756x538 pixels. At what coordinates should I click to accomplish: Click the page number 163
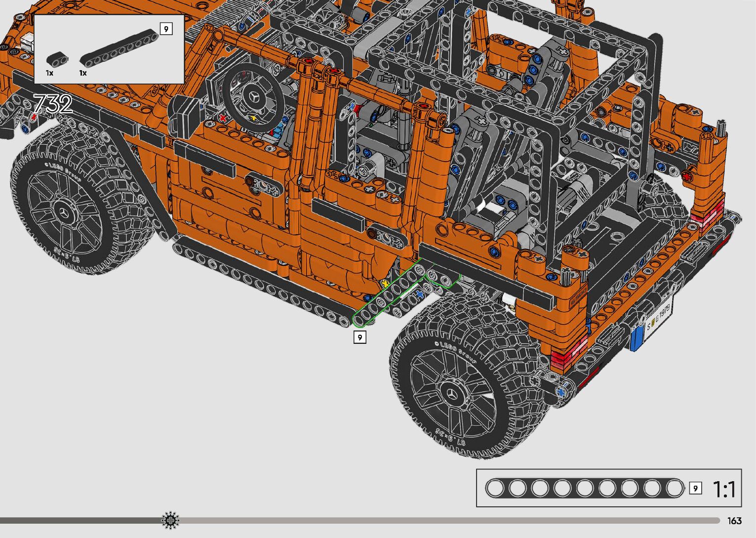[x=734, y=521]
